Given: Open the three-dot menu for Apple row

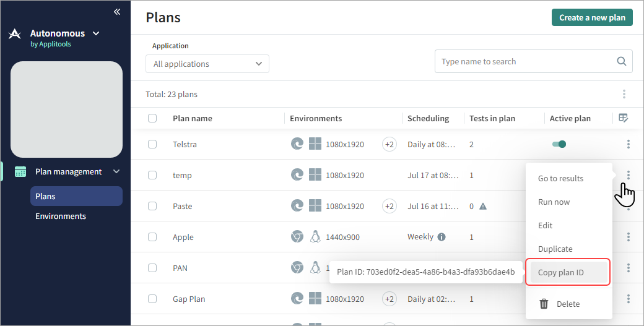Looking at the screenshot, I should [628, 237].
